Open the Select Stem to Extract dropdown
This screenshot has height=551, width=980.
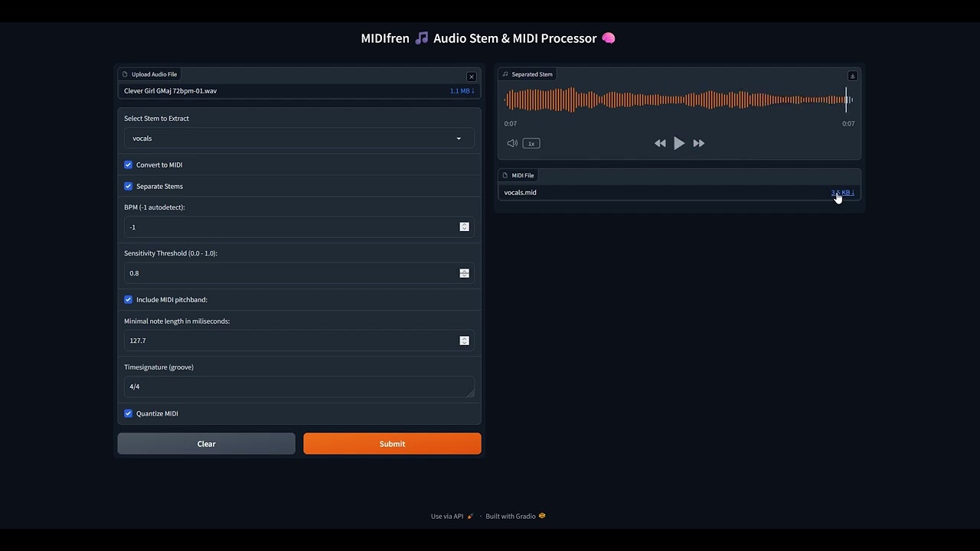[x=299, y=139]
